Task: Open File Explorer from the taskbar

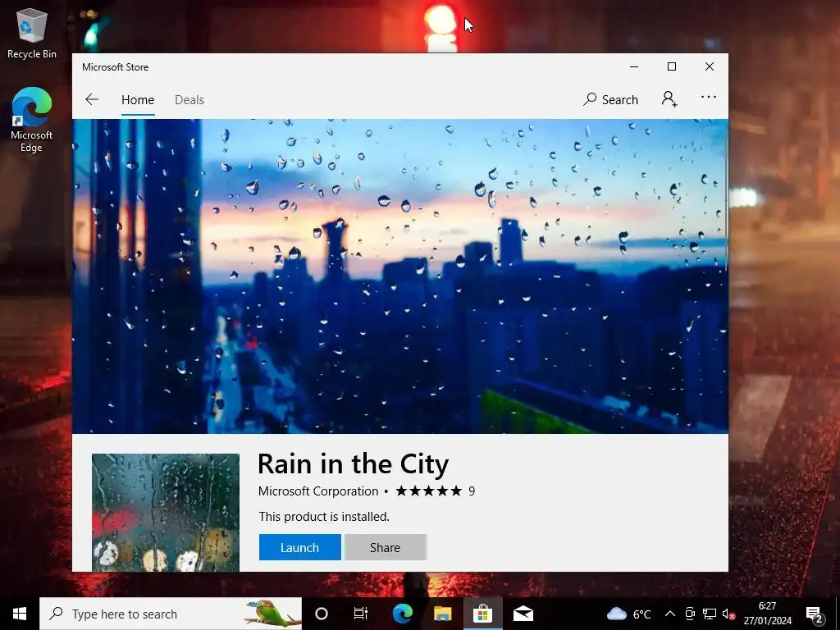Action: [442, 614]
